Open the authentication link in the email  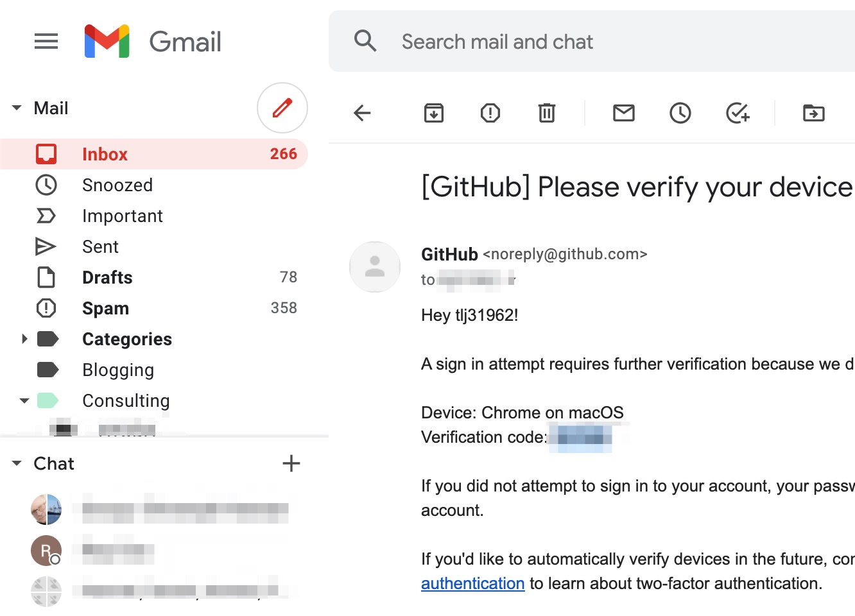472,583
